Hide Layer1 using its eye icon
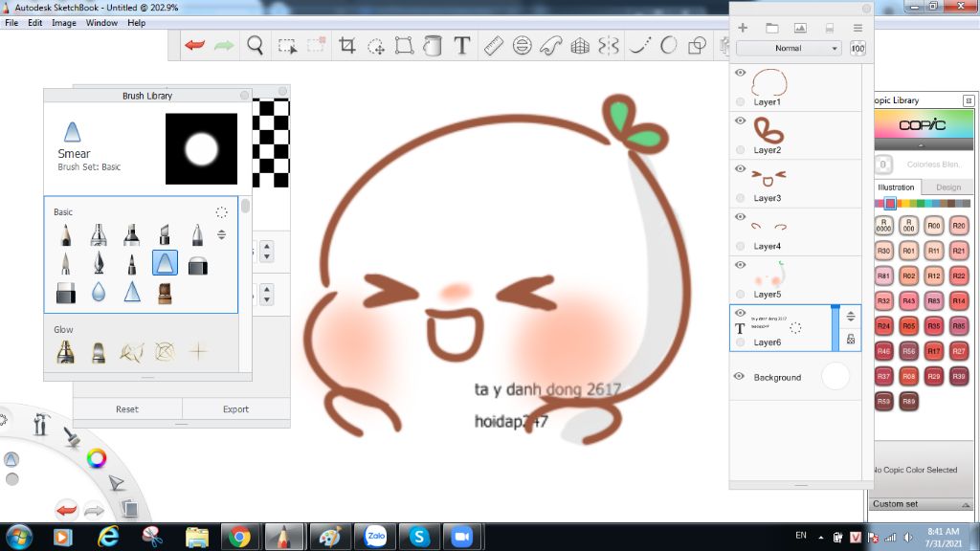This screenshot has width=980, height=551. click(x=740, y=73)
